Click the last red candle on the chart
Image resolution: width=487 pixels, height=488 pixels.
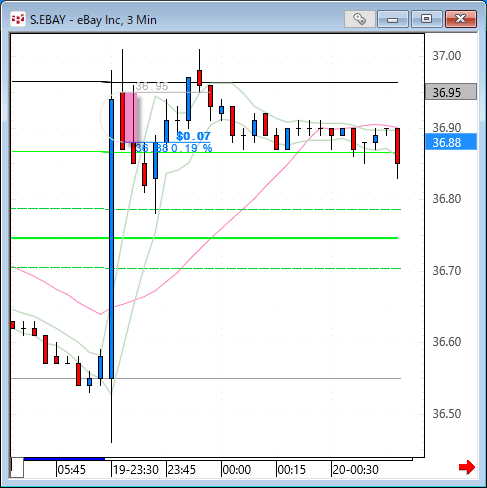[x=397, y=146]
